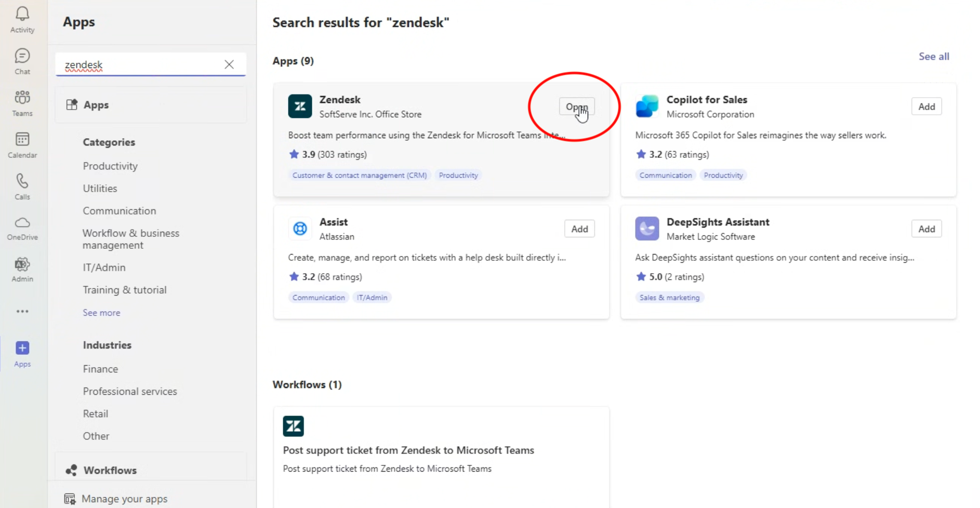Image resolution: width=980 pixels, height=508 pixels.
Task: Open the DeepSights Assistant title
Action: tap(718, 222)
